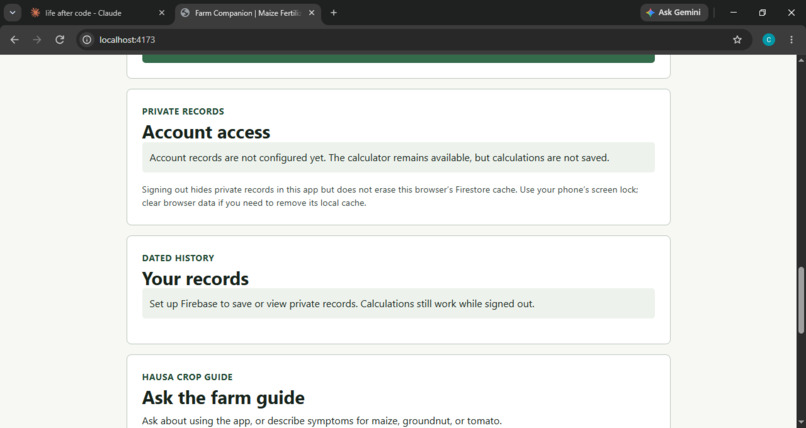Open a new browser tab
The height and width of the screenshot is (428, 806).
pos(334,13)
